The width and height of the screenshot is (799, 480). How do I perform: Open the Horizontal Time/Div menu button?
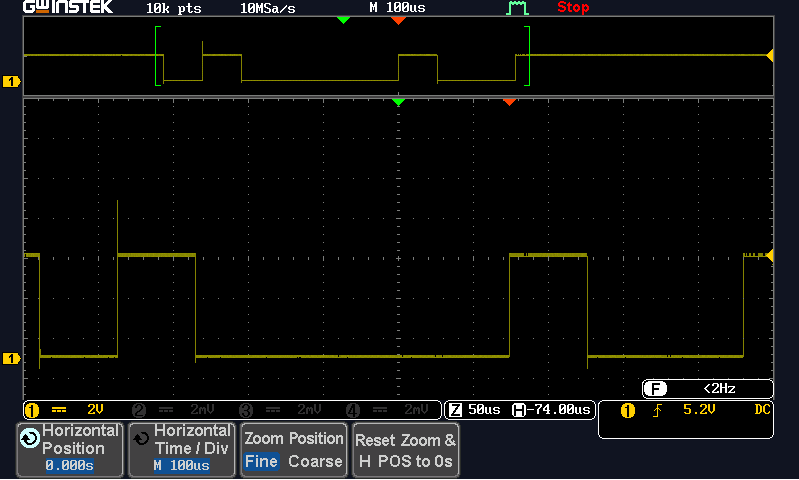181,449
